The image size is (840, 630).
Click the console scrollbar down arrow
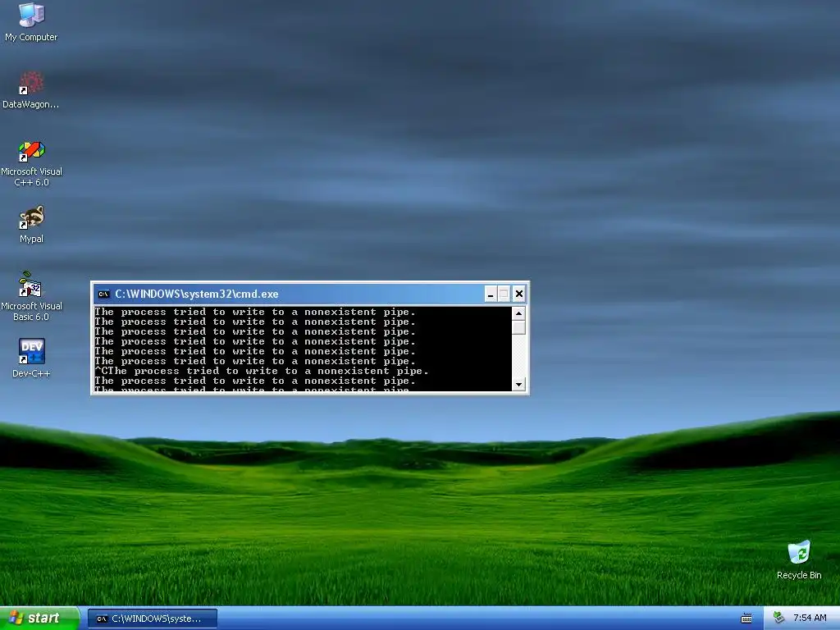click(518, 384)
